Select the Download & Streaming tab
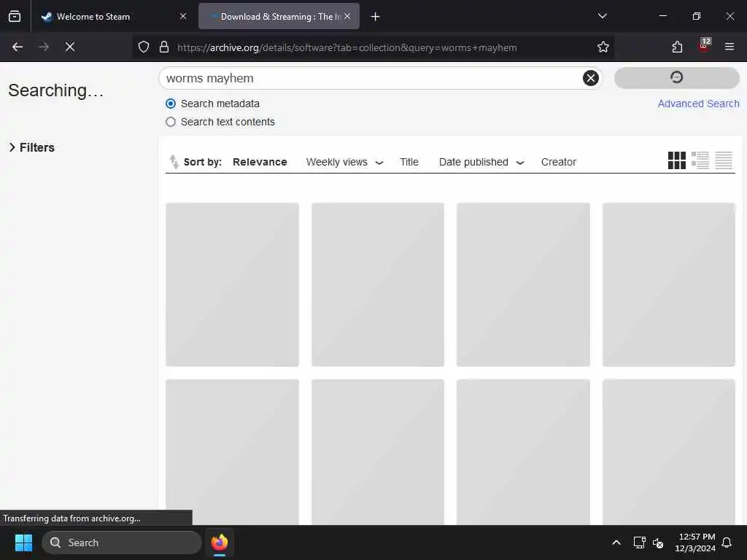Viewport: 747px width, 560px height. (x=279, y=16)
